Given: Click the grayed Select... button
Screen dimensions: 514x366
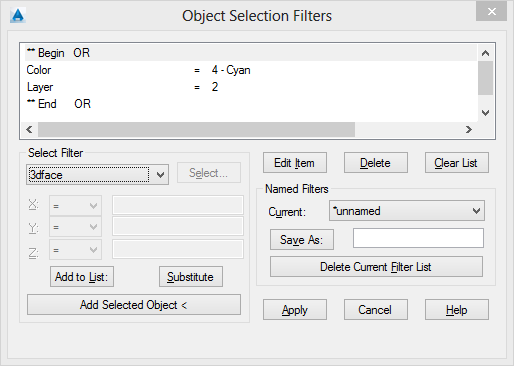Looking at the screenshot, I should point(209,173).
